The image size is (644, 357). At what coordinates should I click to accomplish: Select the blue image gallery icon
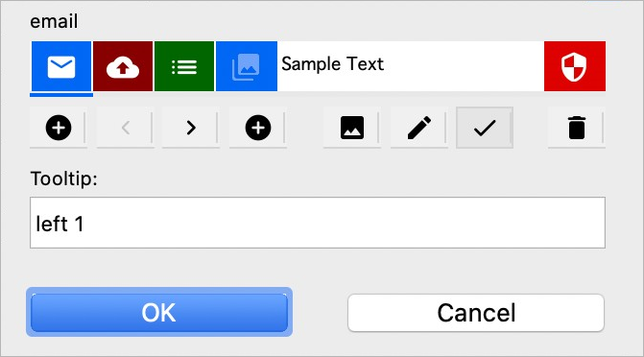[247, 66]
